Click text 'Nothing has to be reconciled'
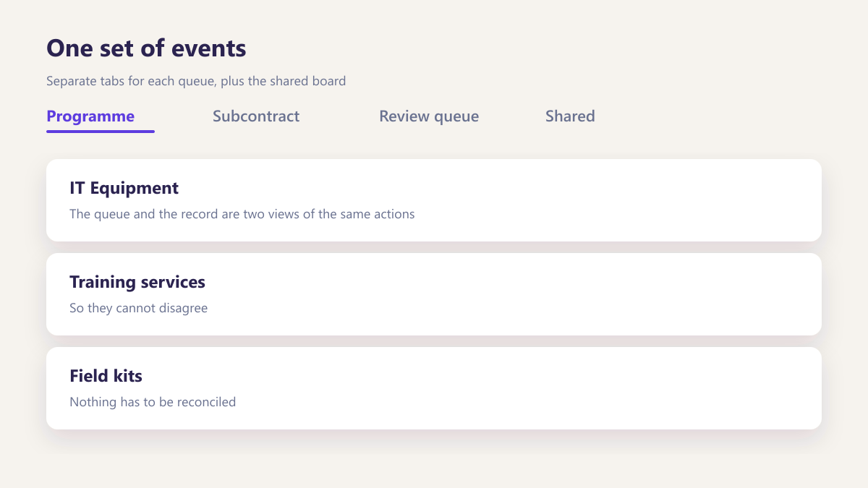868x488 pixels. [x=153, y=402]
